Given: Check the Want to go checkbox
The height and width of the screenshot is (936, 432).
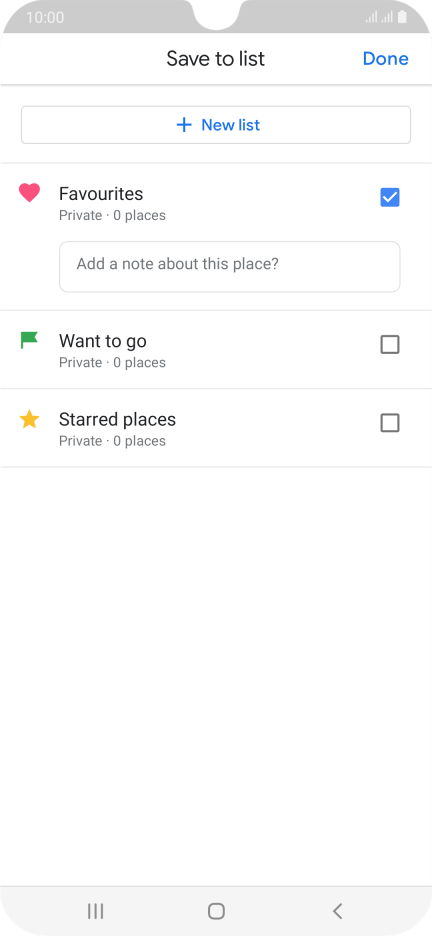Looking at the screenshot, I should [x=390, y=344].
